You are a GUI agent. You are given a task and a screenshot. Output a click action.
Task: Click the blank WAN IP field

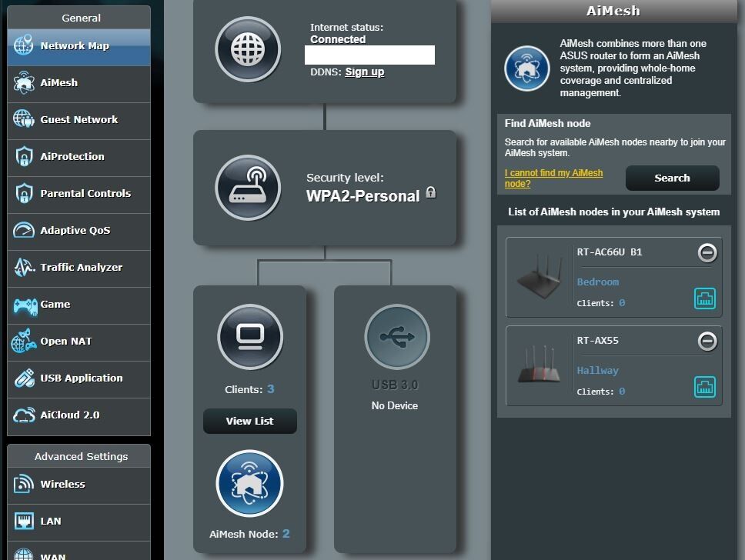pos(369,55)
